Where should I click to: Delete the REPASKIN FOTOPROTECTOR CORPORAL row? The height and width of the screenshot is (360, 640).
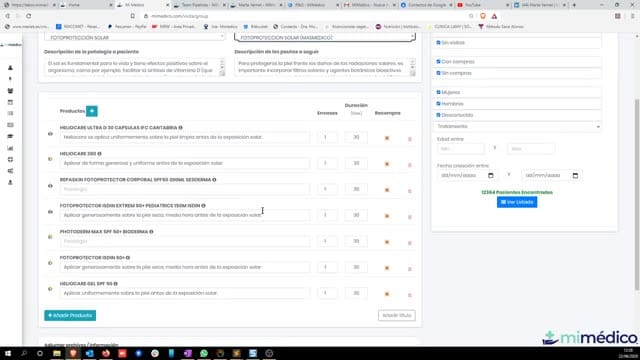410,191
